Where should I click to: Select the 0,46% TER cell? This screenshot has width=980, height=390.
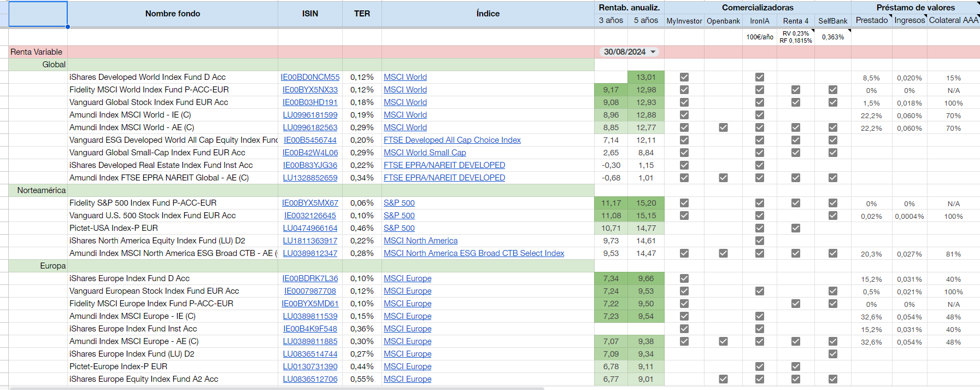[362, 228]
